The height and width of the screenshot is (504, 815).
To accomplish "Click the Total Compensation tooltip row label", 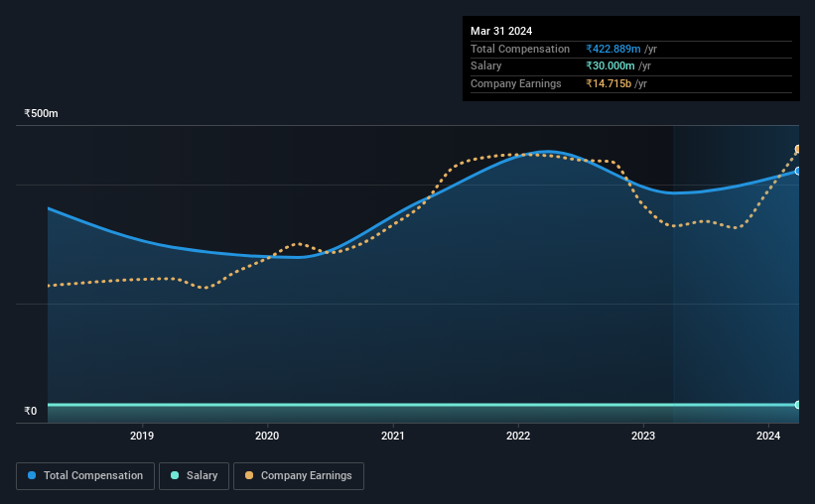I will pos(520,49).
